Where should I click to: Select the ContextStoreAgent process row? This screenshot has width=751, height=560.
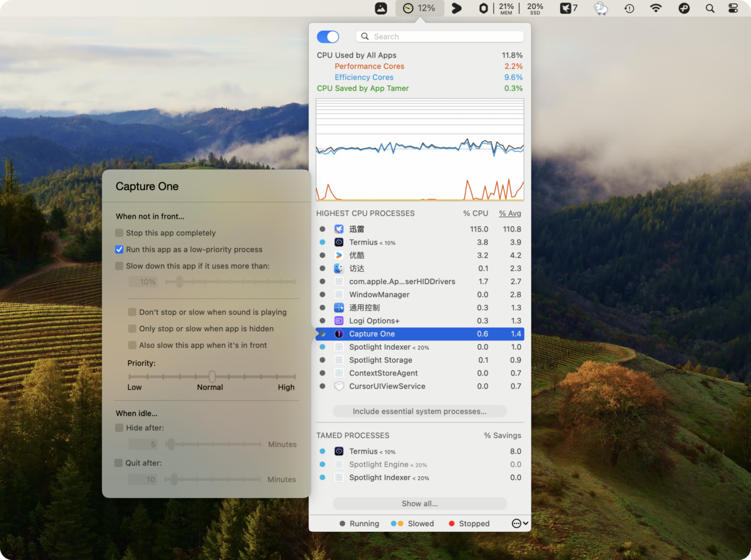420,373
